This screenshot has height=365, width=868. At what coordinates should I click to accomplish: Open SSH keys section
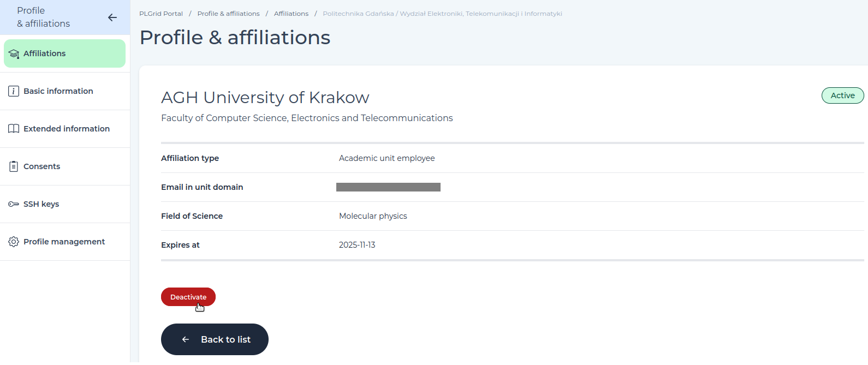click(x=65, y=204)
